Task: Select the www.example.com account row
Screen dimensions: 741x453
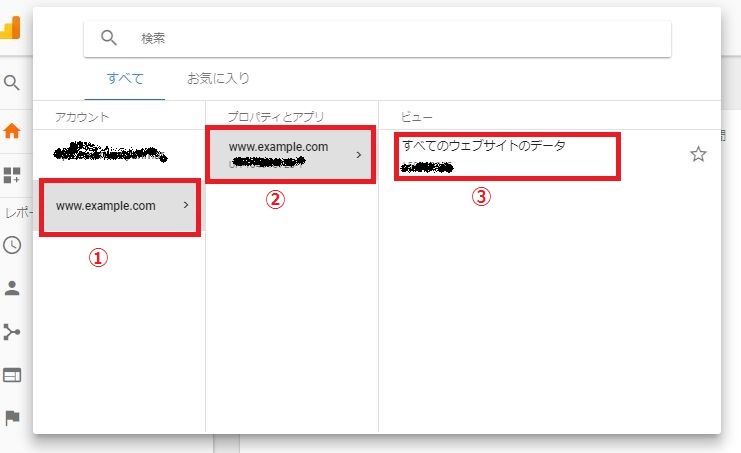Action: (120, 206)
